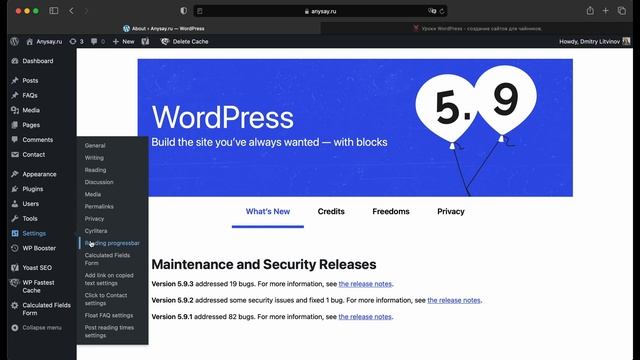Select Cyrlitera in Settings submenu

96,231
